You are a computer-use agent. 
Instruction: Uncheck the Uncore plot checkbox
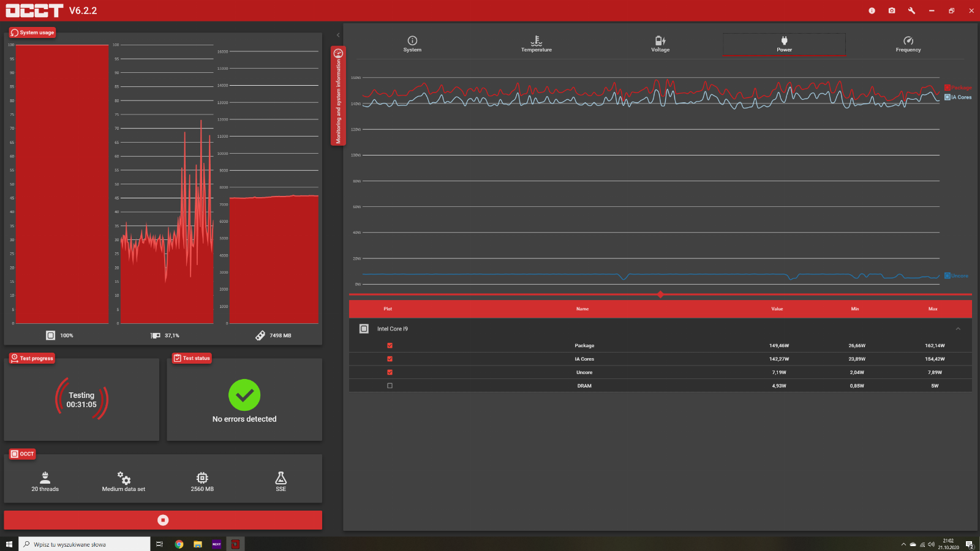pyautogui.click(x=390, y=372)
